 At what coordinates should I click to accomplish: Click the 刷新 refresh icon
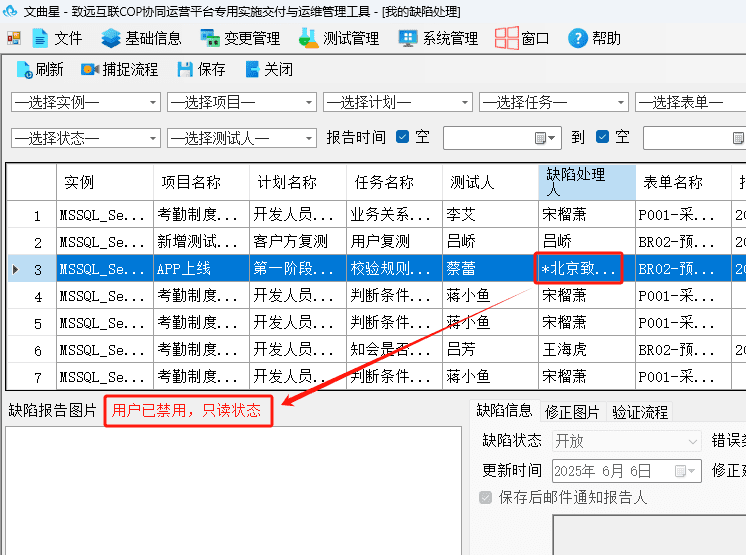pyautogui.click(x=24, y=70)
